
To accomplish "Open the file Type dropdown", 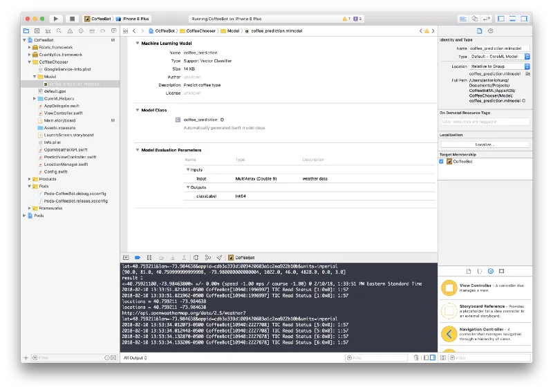I will pos(499,57).
